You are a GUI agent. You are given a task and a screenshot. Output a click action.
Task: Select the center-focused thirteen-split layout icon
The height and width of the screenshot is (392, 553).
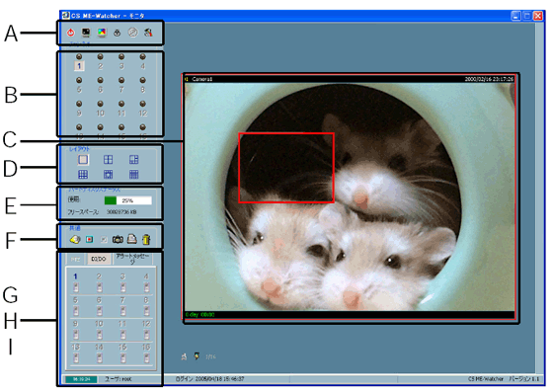click(x=109, y=174)
